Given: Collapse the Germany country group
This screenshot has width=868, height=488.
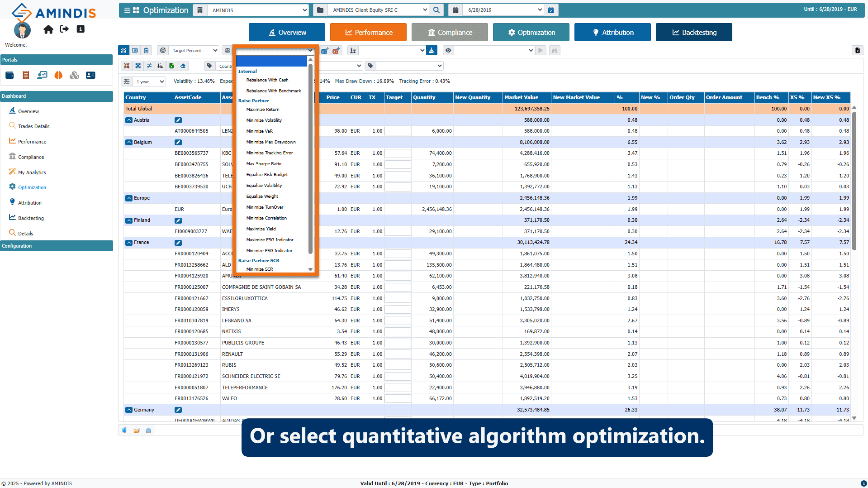Looking at the screenshot, I should point(129,410).
